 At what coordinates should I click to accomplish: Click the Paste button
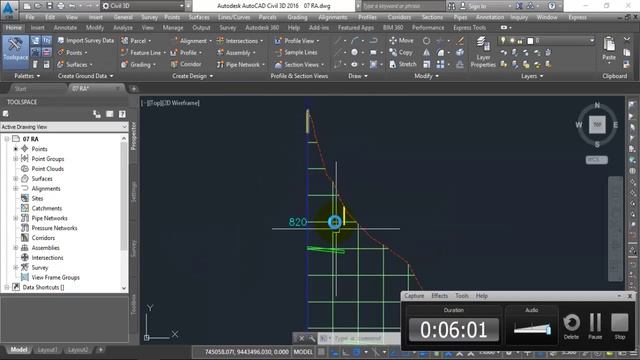pos(609,49)
